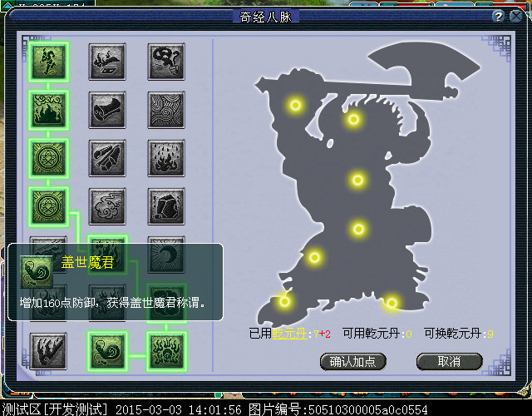Click the 可用乾元丹:0 text

(x=377, y=334)
